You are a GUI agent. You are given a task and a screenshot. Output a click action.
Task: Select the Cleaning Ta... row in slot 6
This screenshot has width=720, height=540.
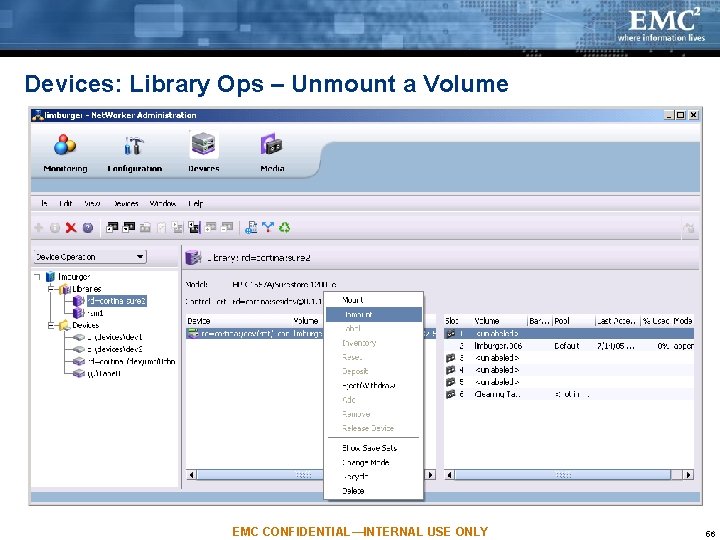pos(569,394)
